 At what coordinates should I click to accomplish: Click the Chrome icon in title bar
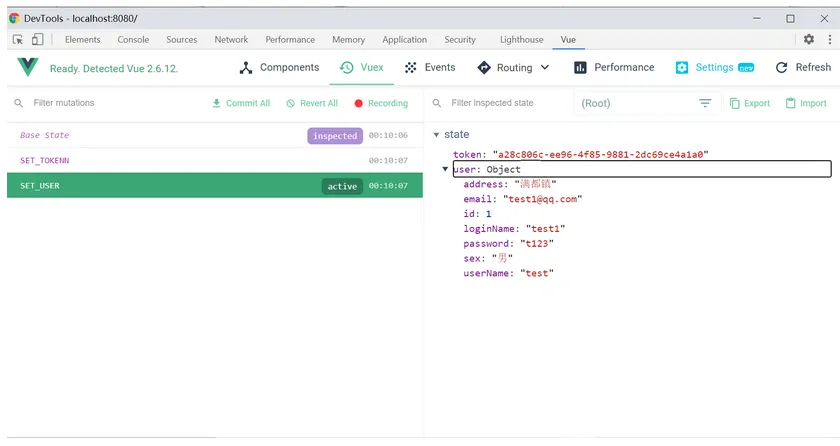[14, 18]
